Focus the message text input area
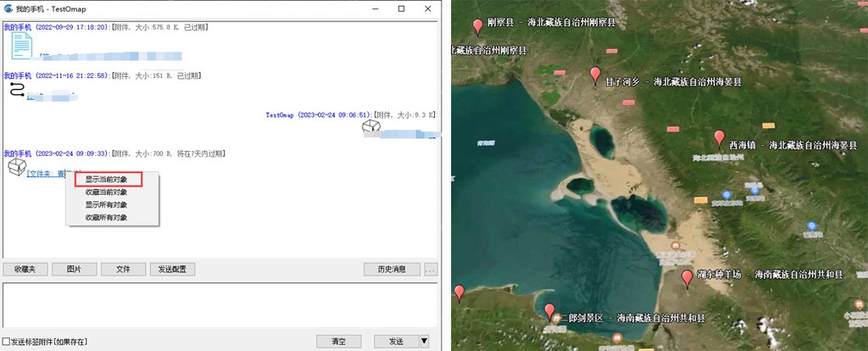Image resolution: width=868 pixels, height=351 pixels. (219, 306)
